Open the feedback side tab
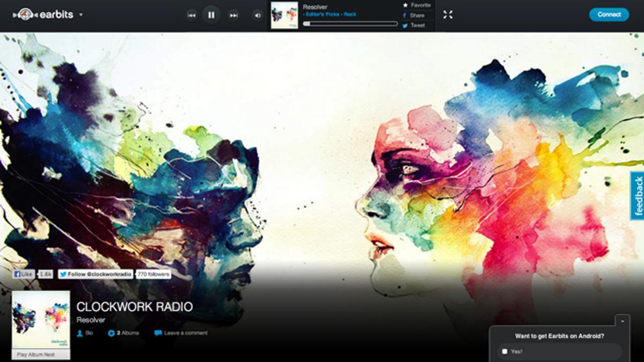Viewport: 644px width, 362px height. coord(638,196)
